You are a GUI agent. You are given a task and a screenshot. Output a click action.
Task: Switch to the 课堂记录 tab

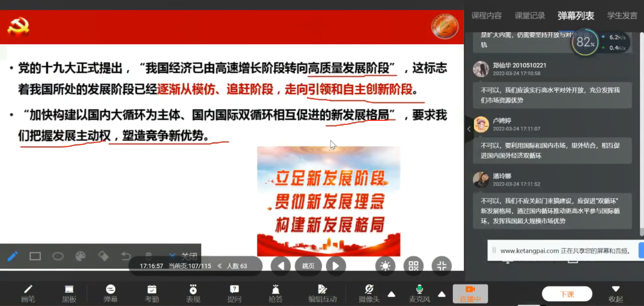coord(530,16)
